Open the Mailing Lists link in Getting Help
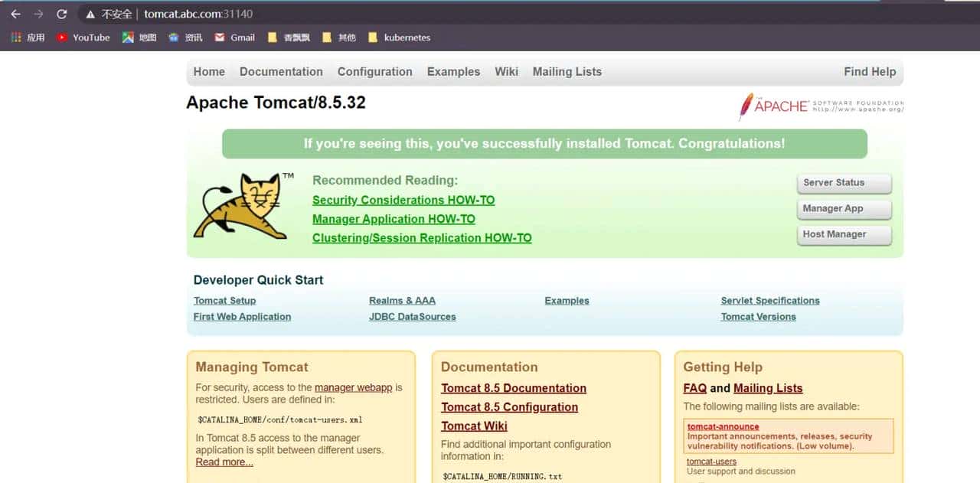980x483 pixels. click(x=768, y=389)
